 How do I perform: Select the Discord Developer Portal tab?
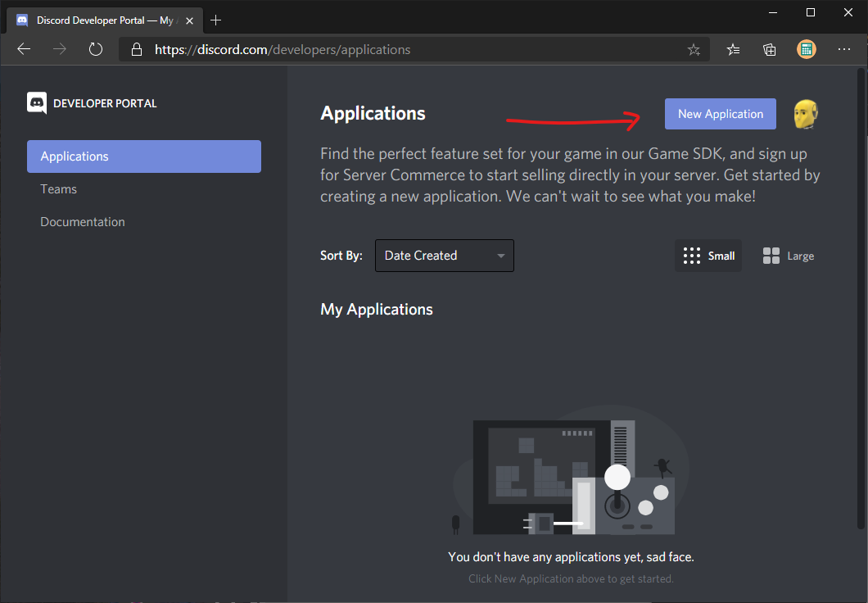click(104, 20)
